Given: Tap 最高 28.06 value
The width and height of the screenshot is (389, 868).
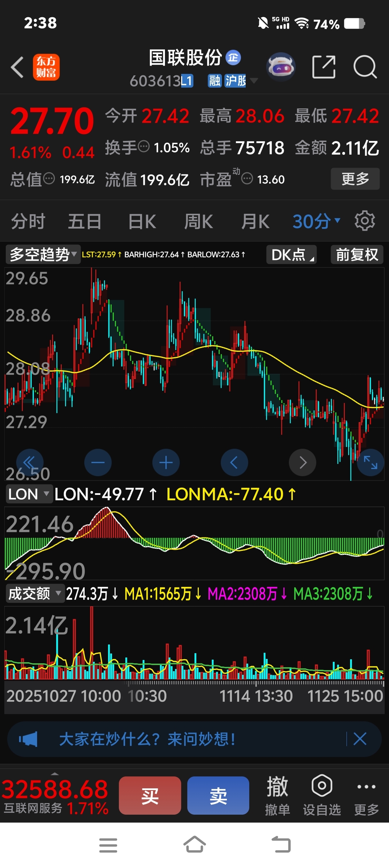Looking at the screenshot, I should [260, 116].
